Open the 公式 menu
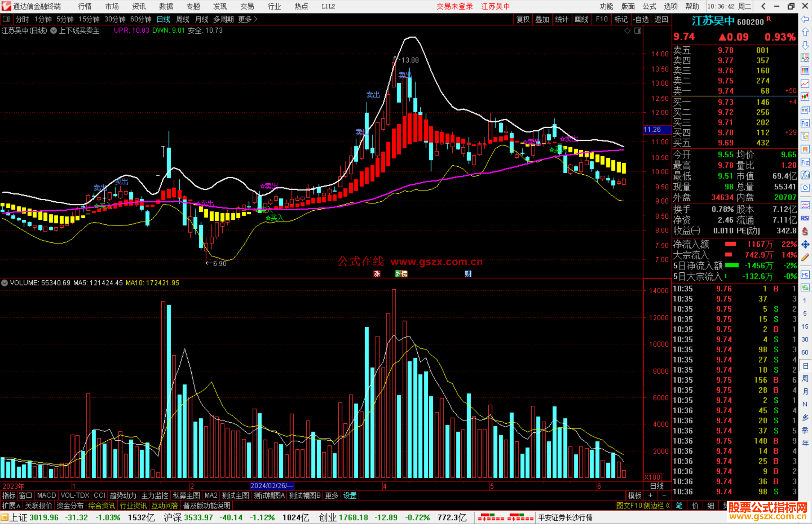 point(649,6)
